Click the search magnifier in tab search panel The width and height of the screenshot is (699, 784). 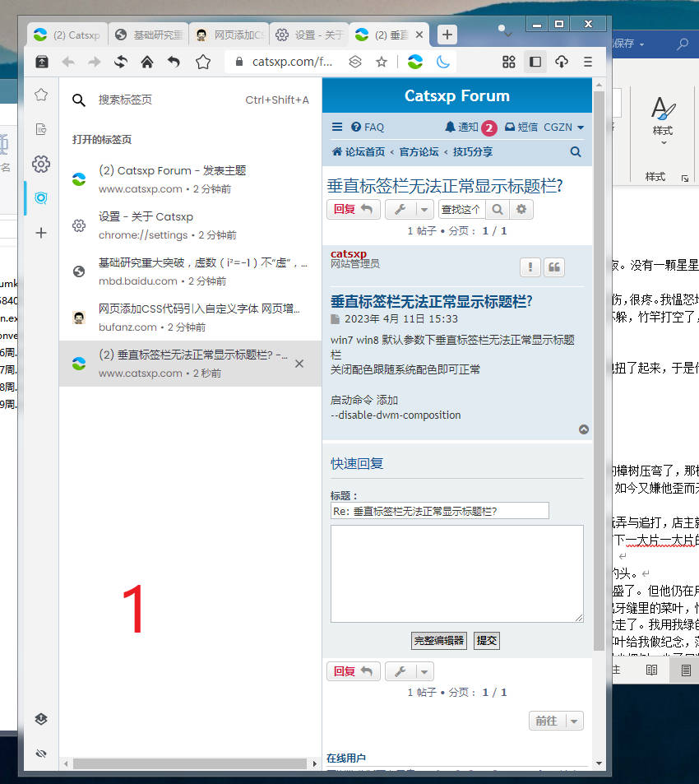(x=78, y=100)
